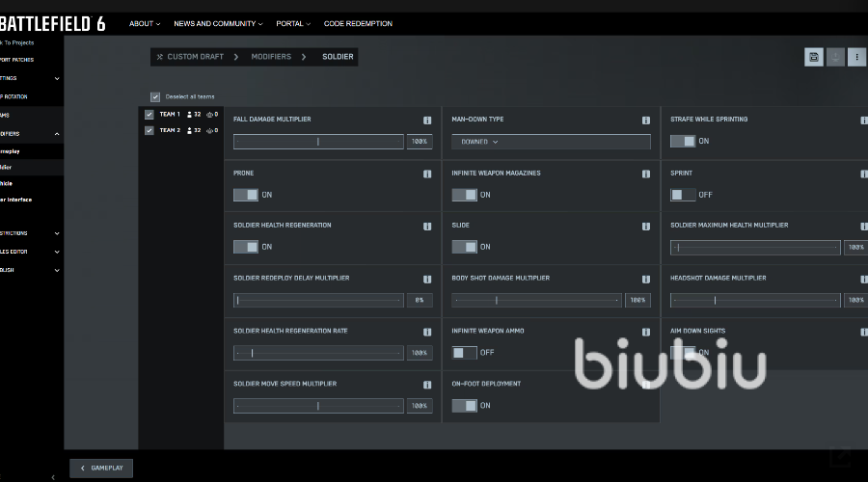
Task: Click the Fall Damage Multiplier slider
Action: coord(318,142)
